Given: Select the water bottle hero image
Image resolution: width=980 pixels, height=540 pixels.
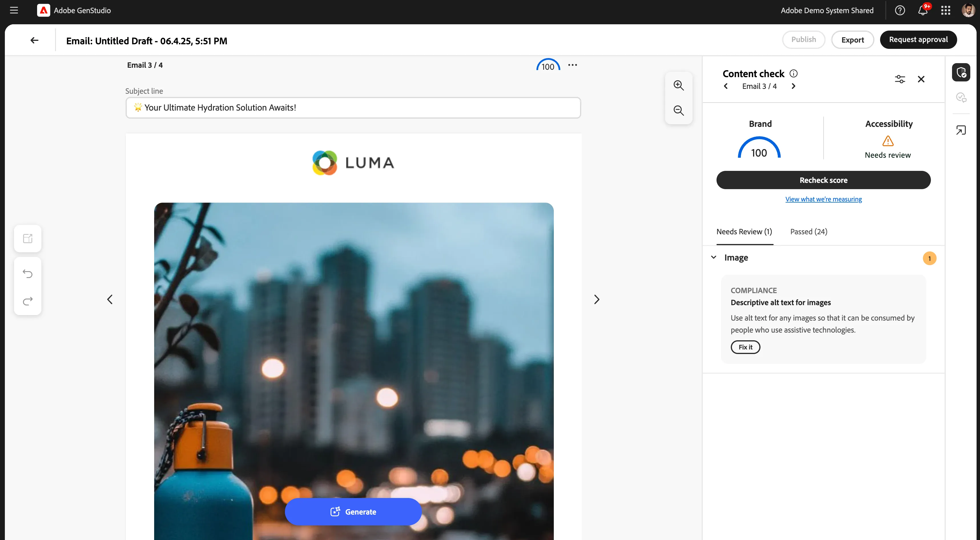Looking at the screenshot, I should [x=353, y=371].
